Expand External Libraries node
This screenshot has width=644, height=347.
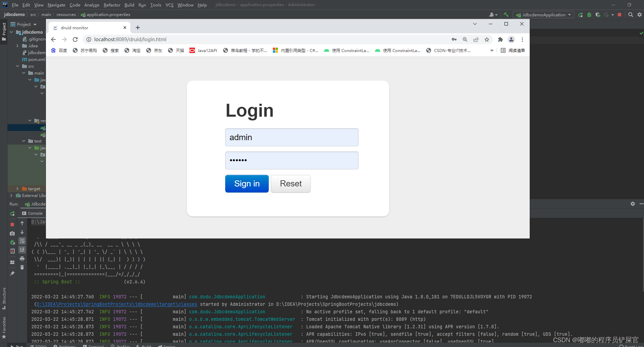(11, 195)
